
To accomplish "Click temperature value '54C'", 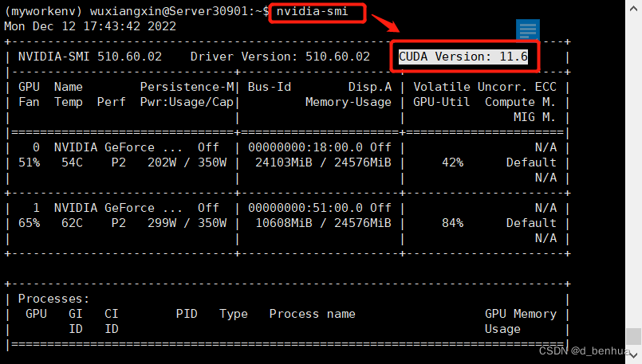I will (72, 162).
